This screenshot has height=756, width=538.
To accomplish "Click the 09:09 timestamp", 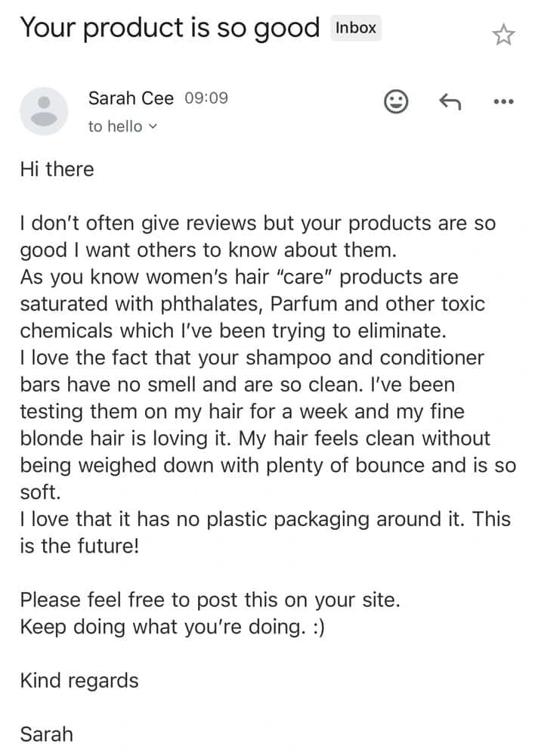I will [x=206, y=98].
